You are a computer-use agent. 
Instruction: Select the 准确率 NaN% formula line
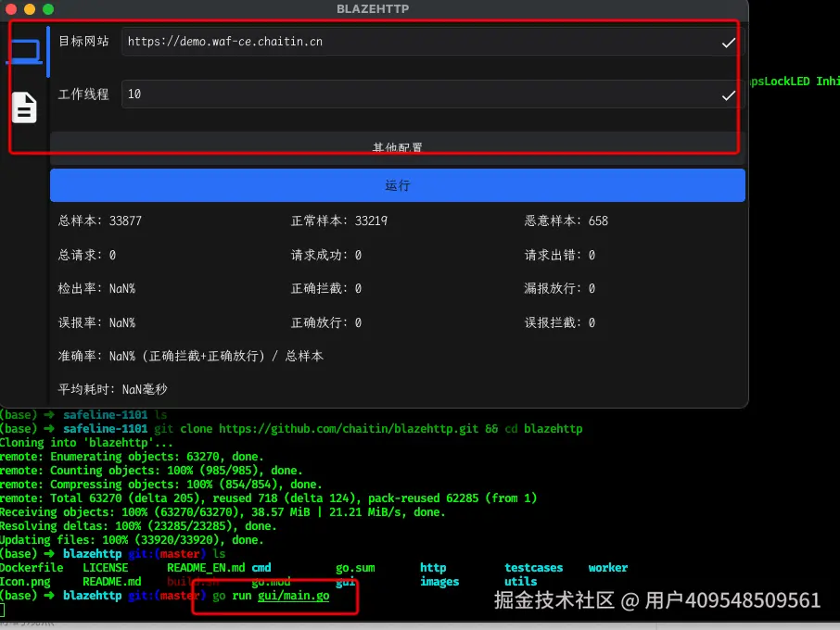(x=191, y=357)
